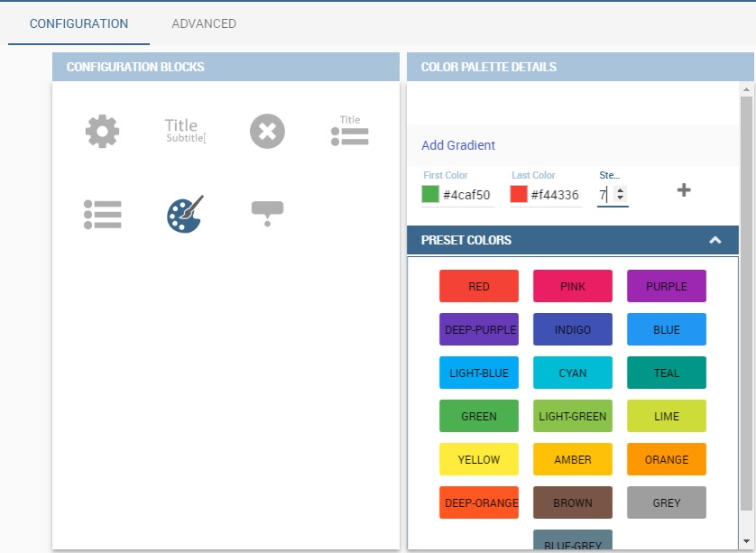Pick the INDIGO preset color
Viewport: 756px width, 553px height.
(573, 329)
